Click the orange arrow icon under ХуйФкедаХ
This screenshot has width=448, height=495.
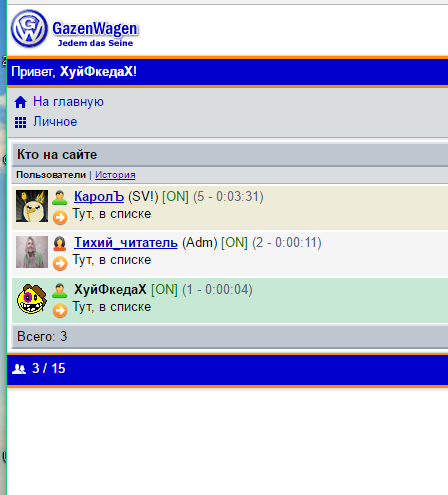point(60,310)
